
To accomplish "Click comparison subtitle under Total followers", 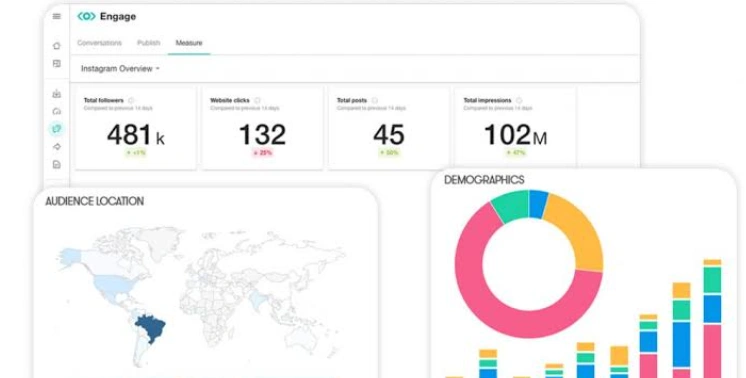I will 118,108.
